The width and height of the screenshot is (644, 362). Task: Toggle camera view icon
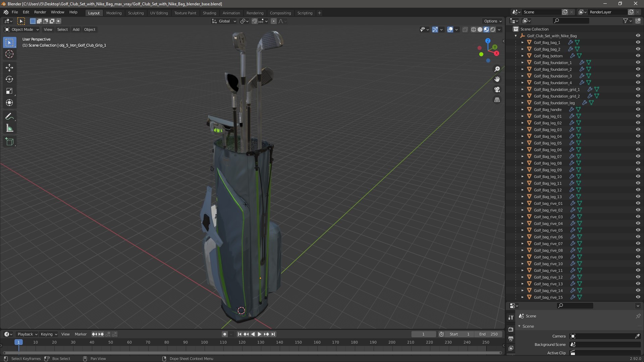point(497,89)
